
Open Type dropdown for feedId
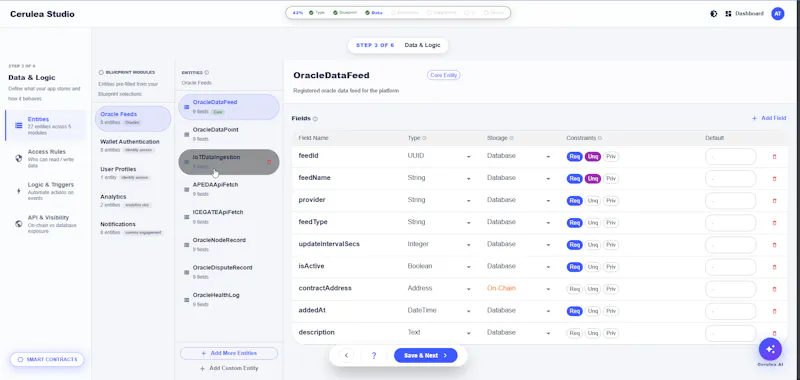coord(439,156)
